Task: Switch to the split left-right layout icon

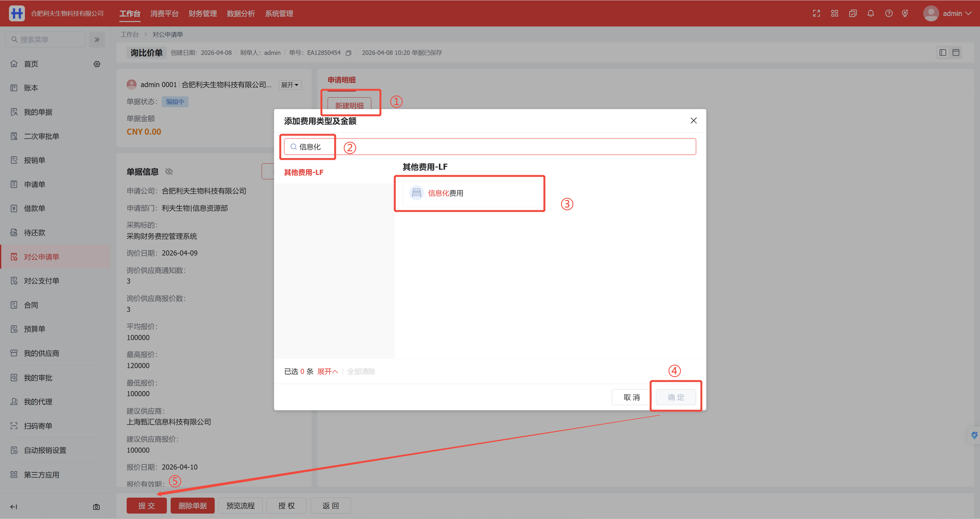Action: 943,53
